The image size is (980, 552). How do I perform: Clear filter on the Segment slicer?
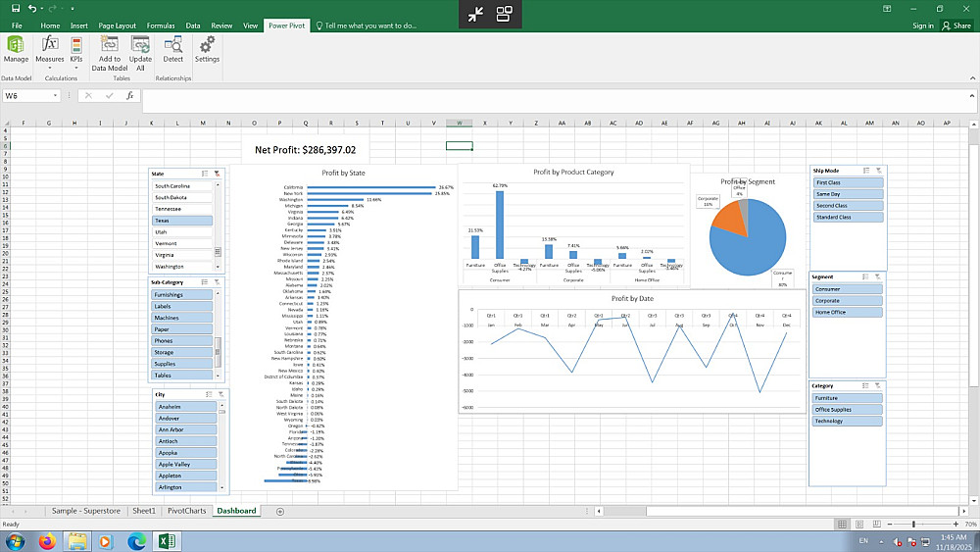(878, 276)
